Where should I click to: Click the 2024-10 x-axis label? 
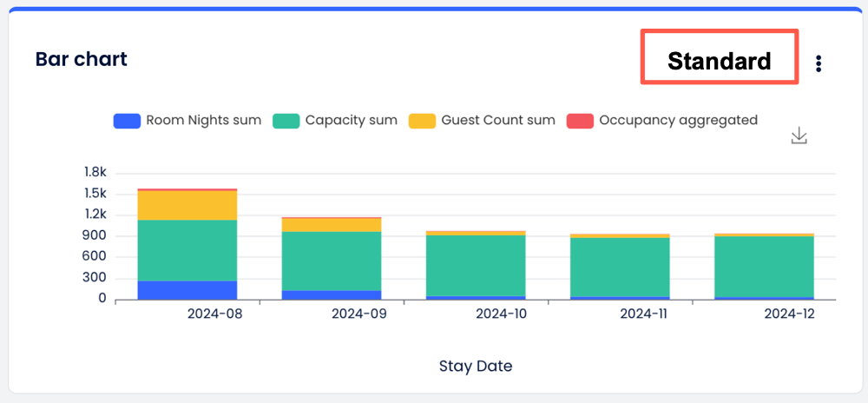[503, 314]
